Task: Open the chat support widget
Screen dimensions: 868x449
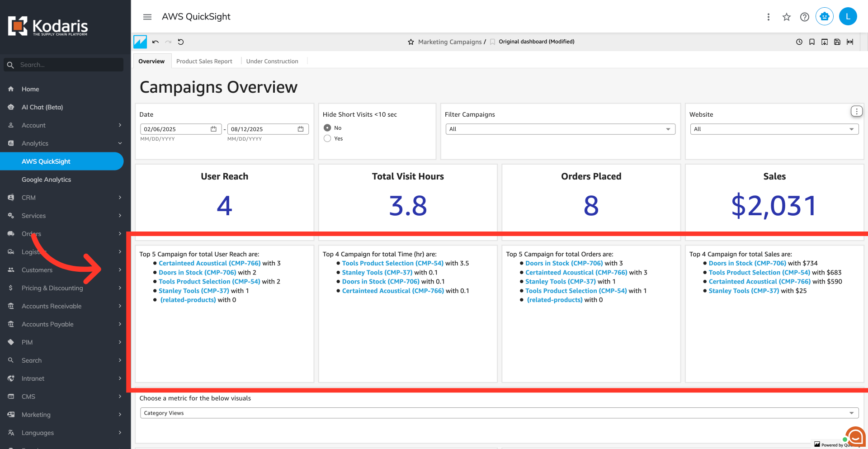Action: click(856, 436)
